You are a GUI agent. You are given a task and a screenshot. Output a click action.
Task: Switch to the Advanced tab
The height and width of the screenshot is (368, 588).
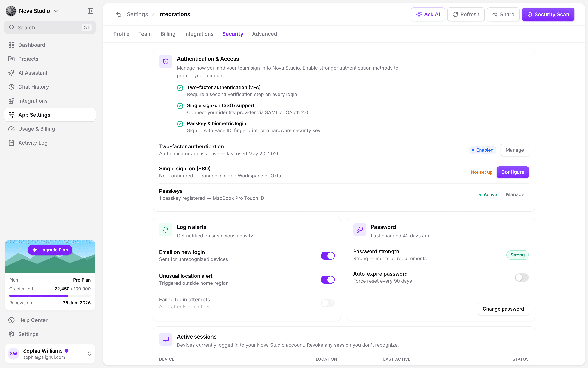click(264, 34)
